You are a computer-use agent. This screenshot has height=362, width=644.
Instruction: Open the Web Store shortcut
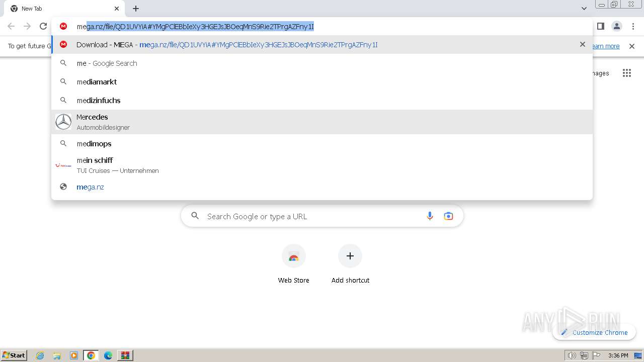point(294,264)
